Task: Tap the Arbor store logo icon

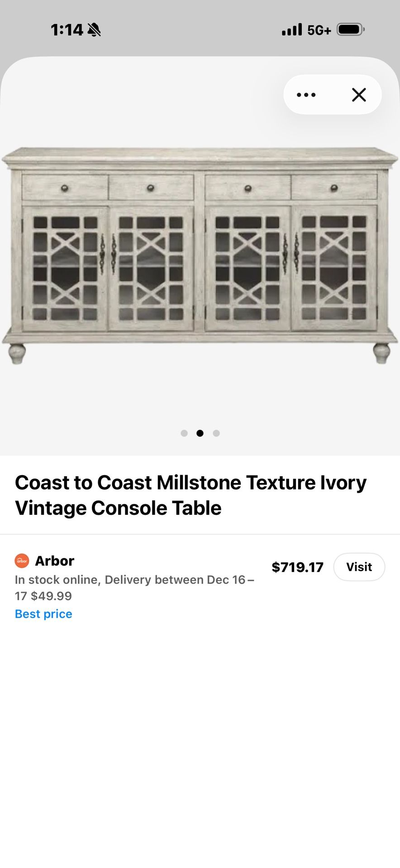Action: (22, 561)
